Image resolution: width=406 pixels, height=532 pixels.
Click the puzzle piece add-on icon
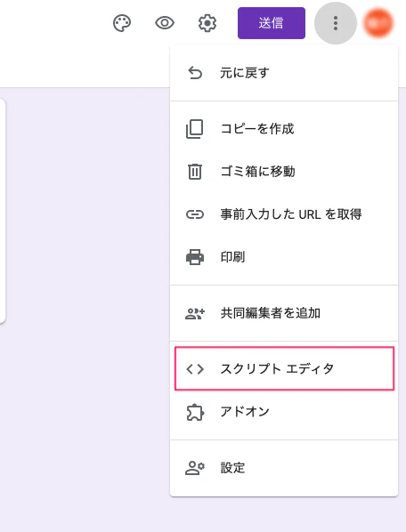[195, 412]
